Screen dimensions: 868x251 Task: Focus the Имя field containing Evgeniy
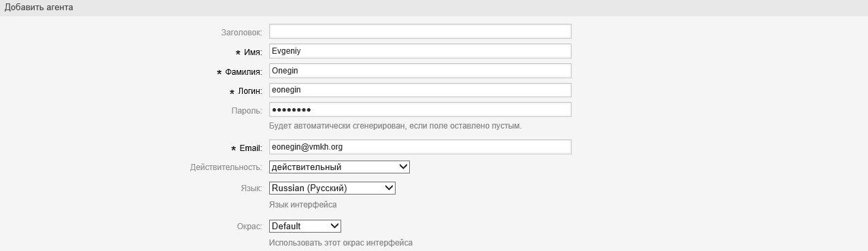tap(420, 51)
